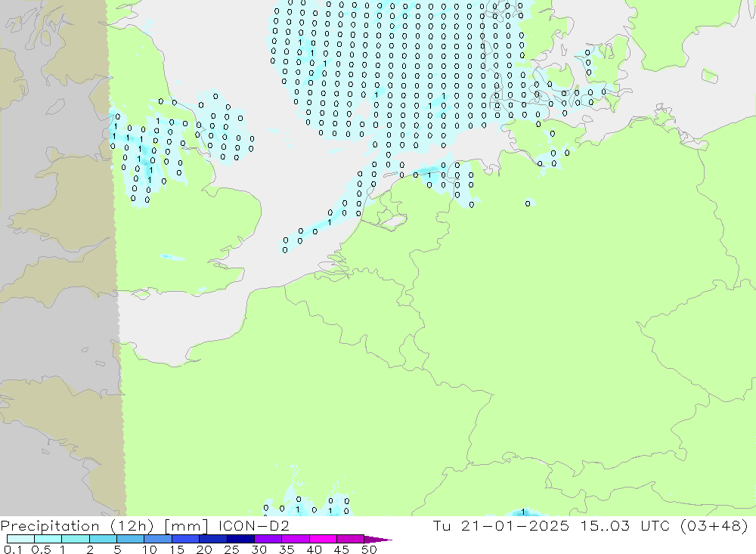Click the legend scale label '0.5'
756x554 pixels.
click(41, 549)
